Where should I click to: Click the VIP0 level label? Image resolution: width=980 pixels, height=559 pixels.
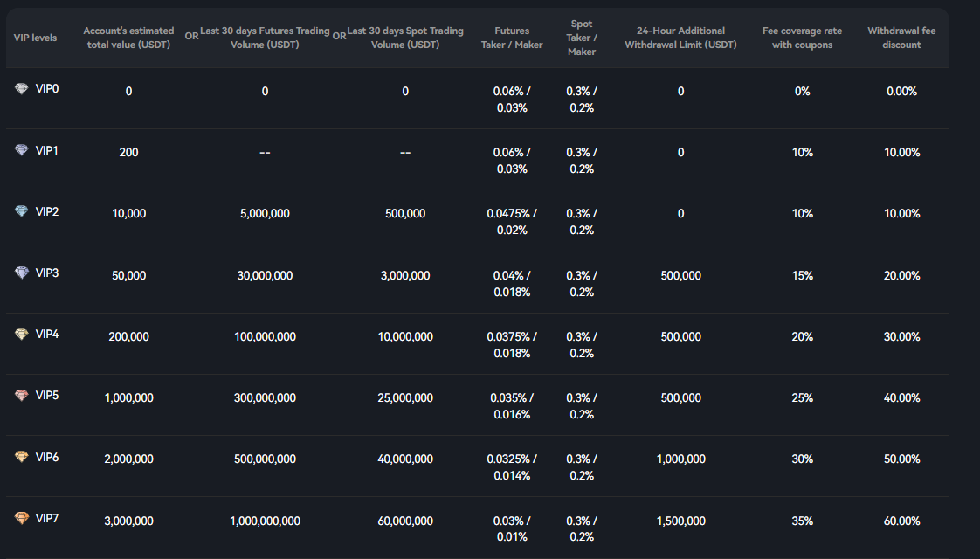[x=47, y=89]
